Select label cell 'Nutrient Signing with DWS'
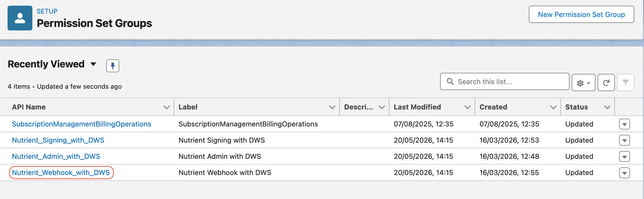The height and width of the screenshot is (199, 644). point(222,140)
